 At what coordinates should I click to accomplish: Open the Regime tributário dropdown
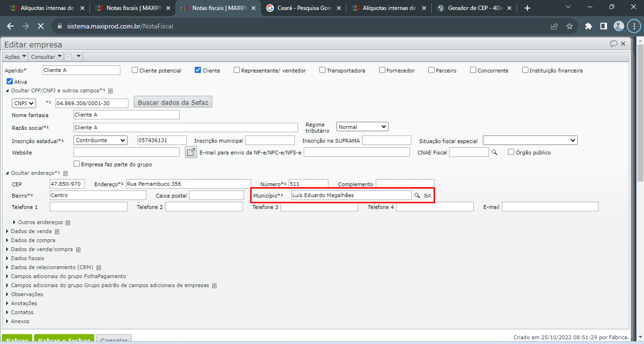pyautogui.click(x=362, y=127)
